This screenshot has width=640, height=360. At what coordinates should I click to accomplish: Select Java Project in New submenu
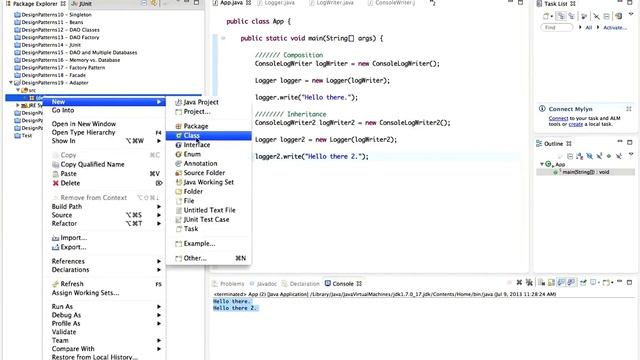(208, 102)
